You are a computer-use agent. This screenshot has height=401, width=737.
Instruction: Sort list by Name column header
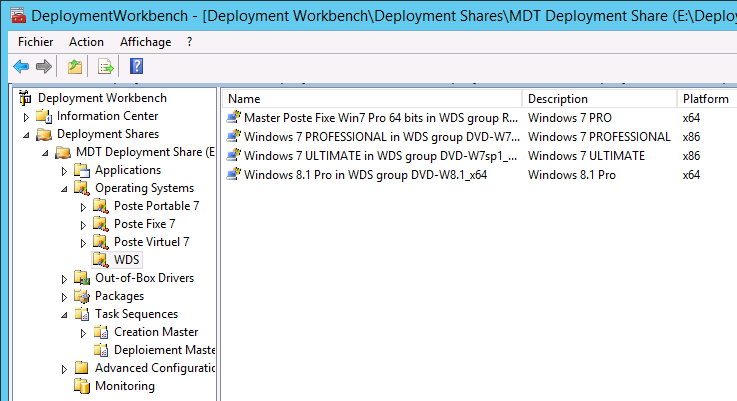[244, 99]
